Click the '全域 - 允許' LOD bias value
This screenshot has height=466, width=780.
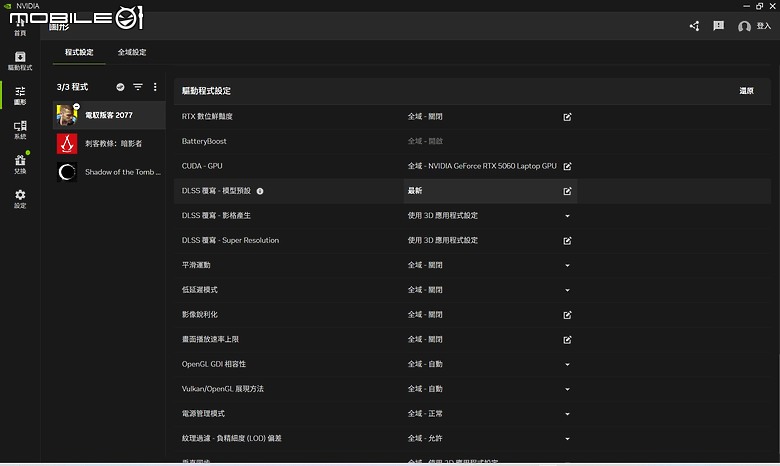(x=425, y=439)
